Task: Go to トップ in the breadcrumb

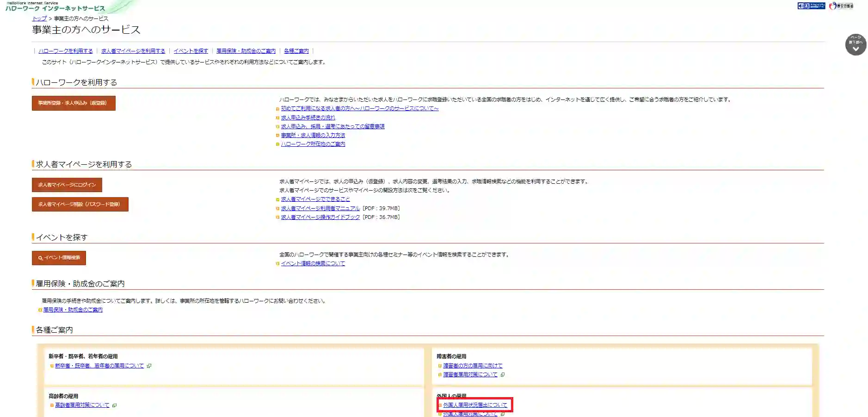Action: (39, 19)
